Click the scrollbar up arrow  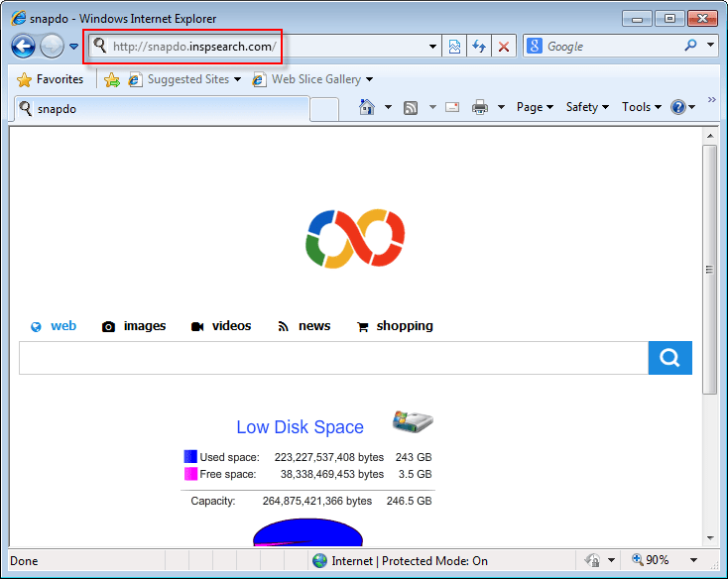(710, 136)
